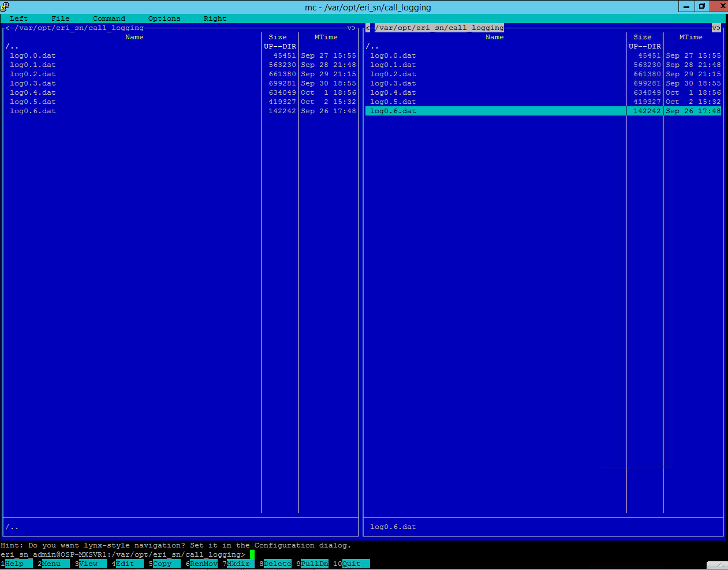Click the 7Mkdir function key button

pyautogui.click(x=239, y=564)
